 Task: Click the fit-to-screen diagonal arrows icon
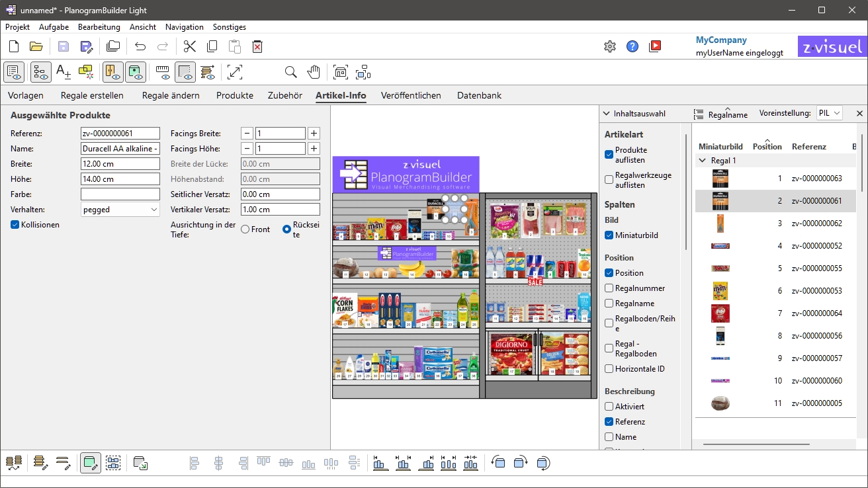pos(235,71)
